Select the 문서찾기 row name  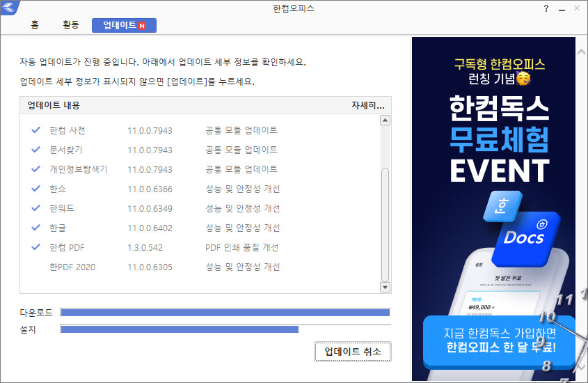point(66,150)
